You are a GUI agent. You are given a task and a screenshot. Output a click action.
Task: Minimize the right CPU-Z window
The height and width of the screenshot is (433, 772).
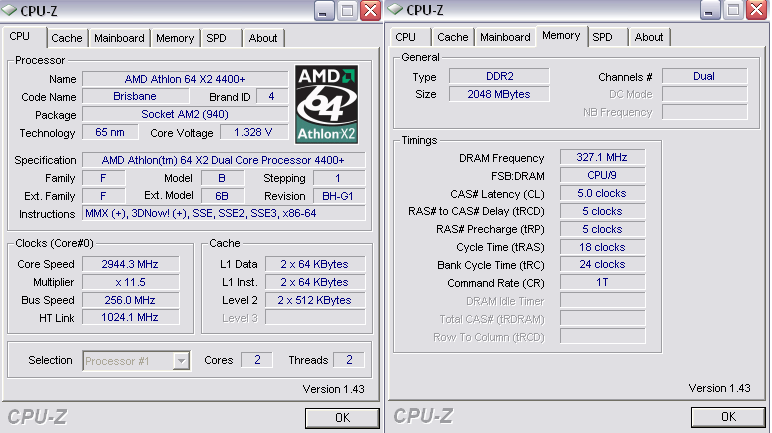(709, 10)
